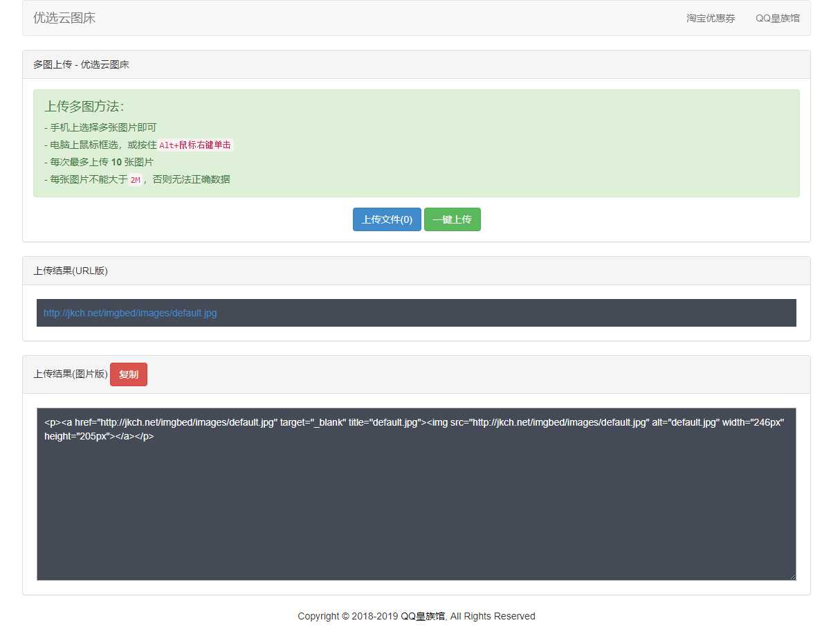This screenshot has height=634, width=840.
Task: Click inside the HTML code result textarea
Action: [417, 494]
